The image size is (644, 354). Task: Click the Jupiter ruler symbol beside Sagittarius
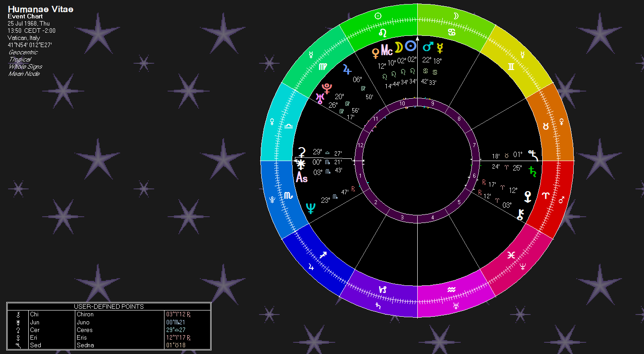[x=311, y=267]
